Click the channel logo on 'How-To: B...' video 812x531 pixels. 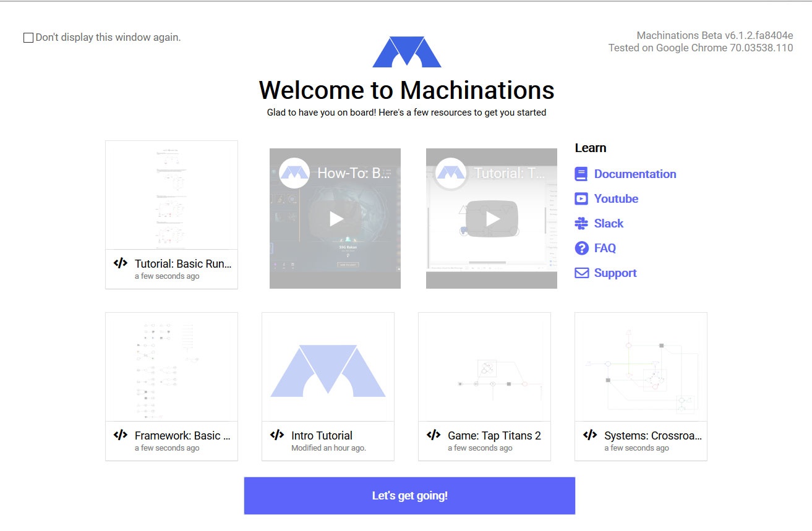(x=294, y=174)
